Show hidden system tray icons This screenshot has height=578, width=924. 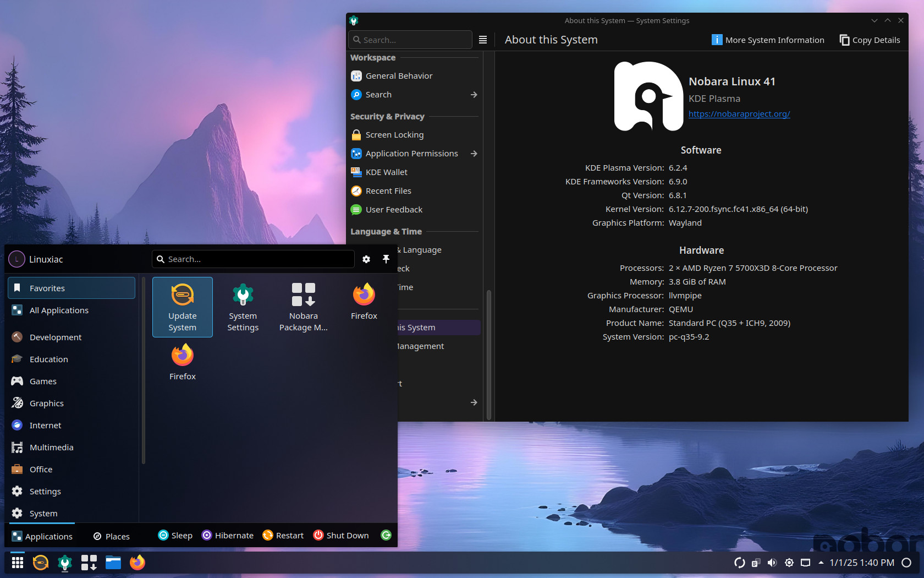(821, 563)
